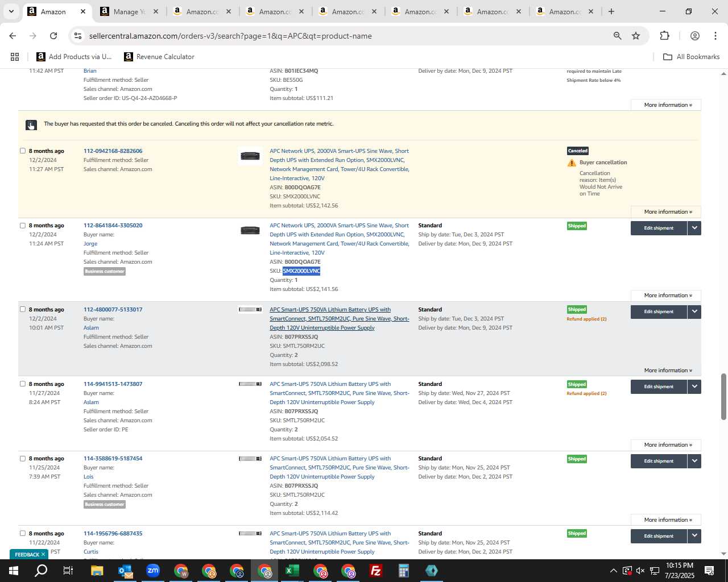Image resolution: width=728 pixels, height=582 pixels.
Task: Open Outlook from the taskbar
Action: pyautogui.click(x=125, y=571)
